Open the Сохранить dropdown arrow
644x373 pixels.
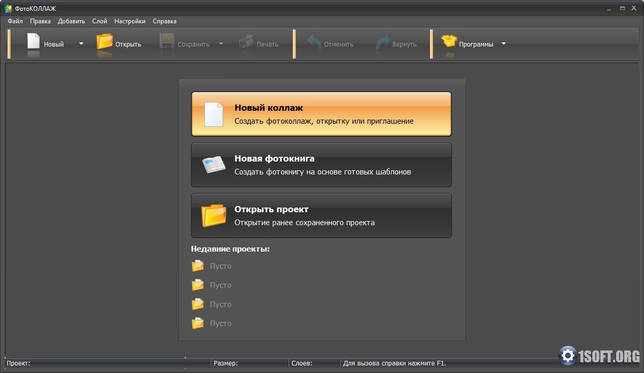coord(221,43)
